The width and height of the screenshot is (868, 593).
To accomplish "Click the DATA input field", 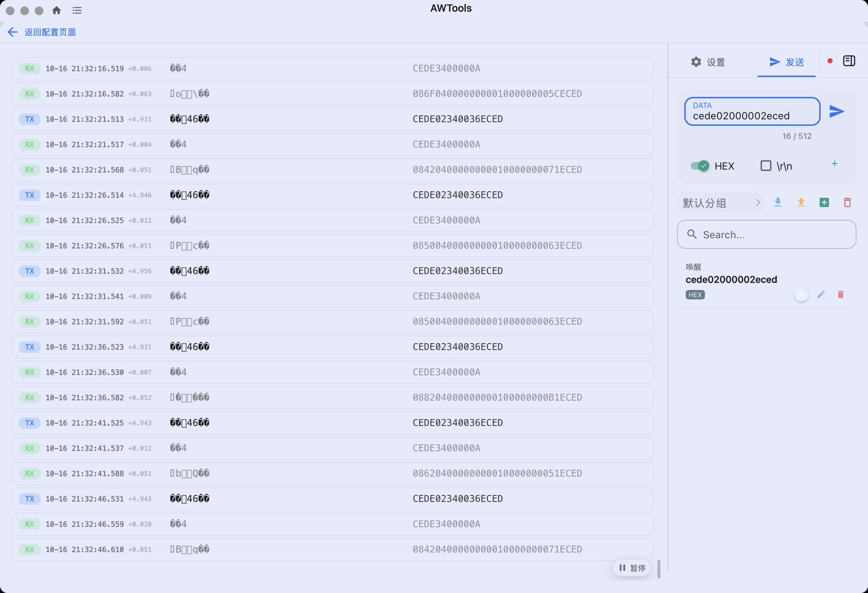I will (752, 111).
